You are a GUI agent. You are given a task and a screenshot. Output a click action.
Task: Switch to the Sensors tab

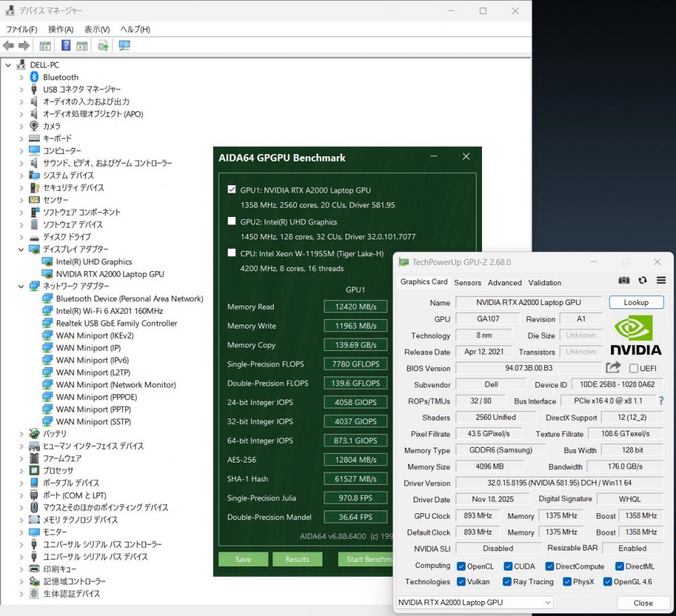(467, 283)
